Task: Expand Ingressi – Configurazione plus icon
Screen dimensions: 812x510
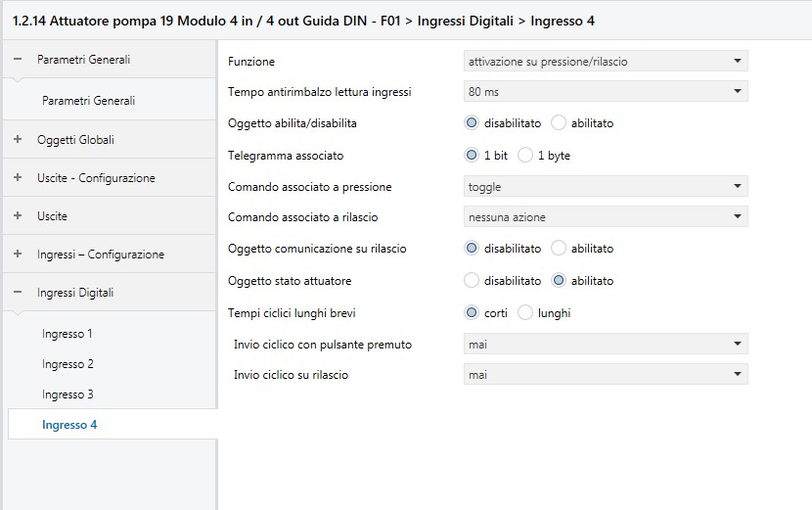Action: pyautogui.click(x=18, y=254)
